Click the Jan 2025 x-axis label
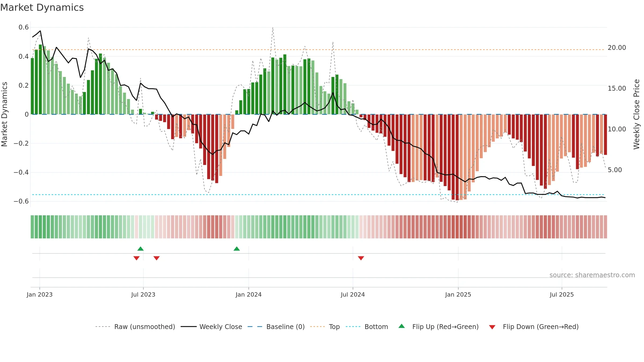The image size is (644, 362). [x=458, y=294]
